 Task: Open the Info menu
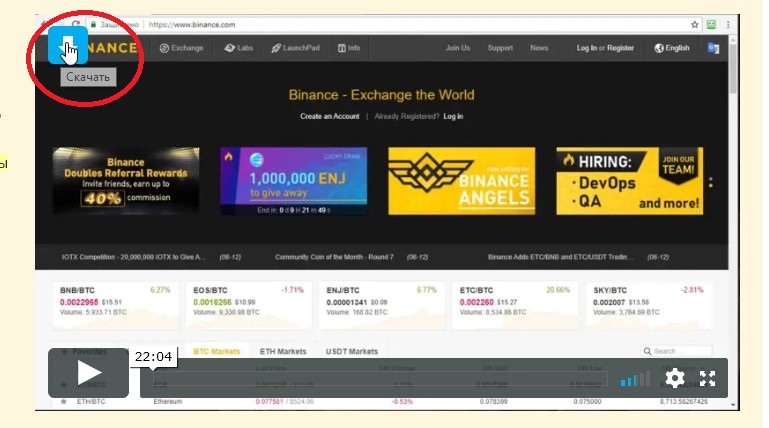click(349, 48)
